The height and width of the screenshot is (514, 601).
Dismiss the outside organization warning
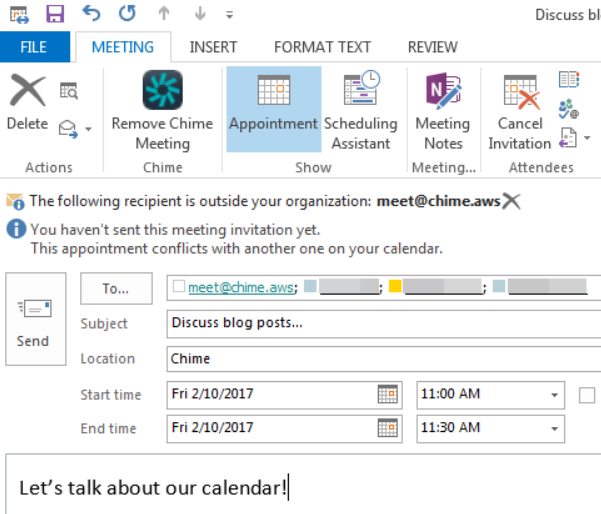pyautogui.click(x=512, y=201)
